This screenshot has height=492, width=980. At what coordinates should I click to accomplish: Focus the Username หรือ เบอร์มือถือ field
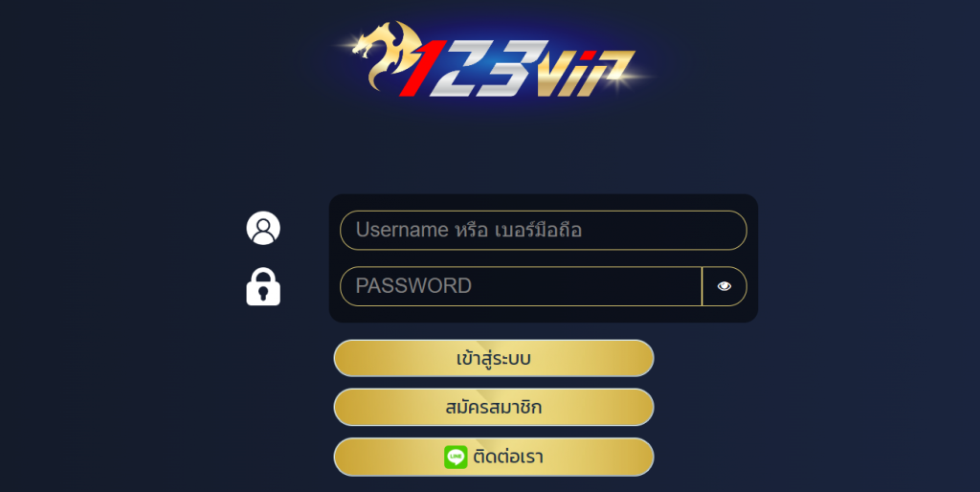[544, 230]
